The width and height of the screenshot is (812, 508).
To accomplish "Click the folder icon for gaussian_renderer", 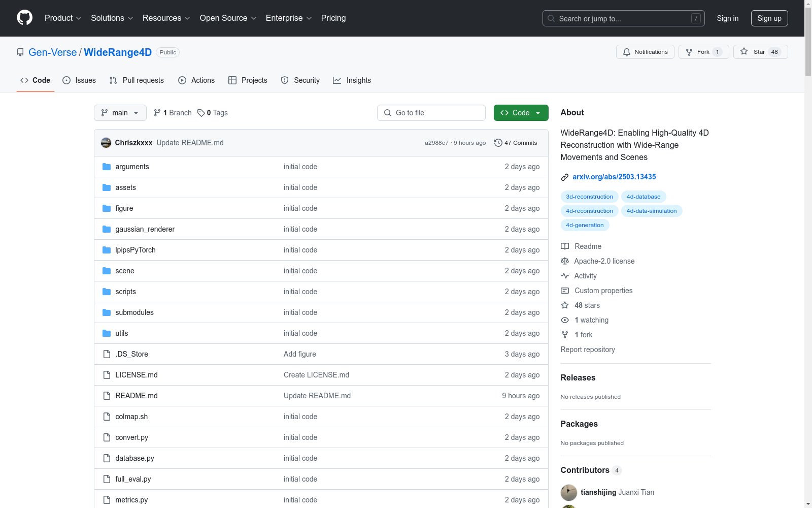I will point(107,229).
